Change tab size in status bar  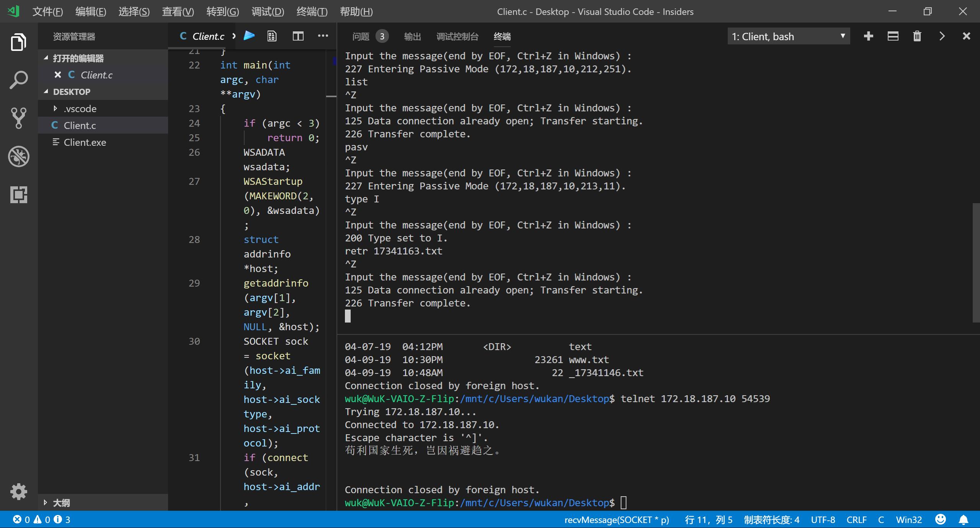coord(771,520)
